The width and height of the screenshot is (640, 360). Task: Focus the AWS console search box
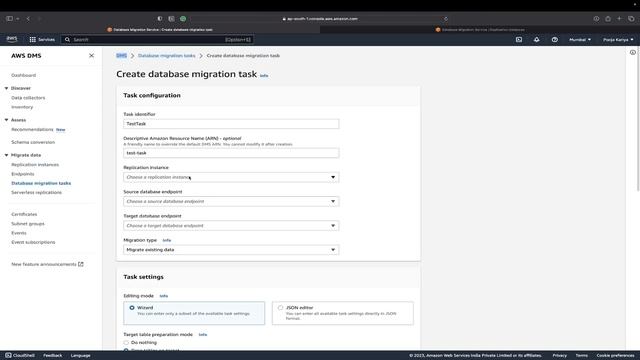(157, 40)
